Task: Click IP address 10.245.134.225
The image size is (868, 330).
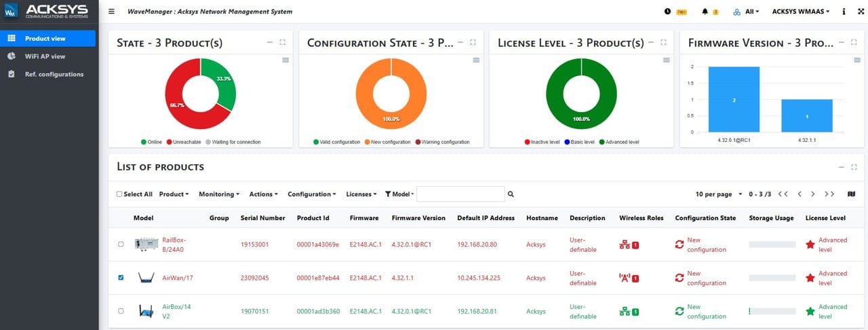Action: 479,278
